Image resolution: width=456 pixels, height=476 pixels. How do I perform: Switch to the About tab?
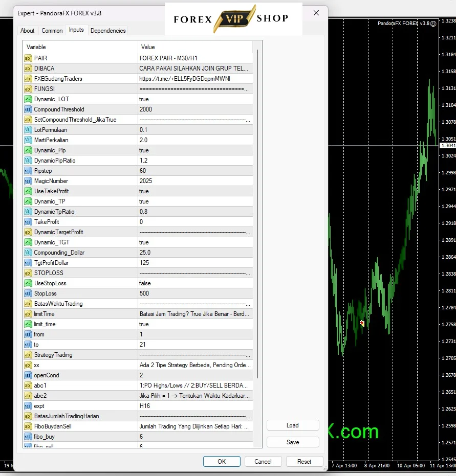27,31
